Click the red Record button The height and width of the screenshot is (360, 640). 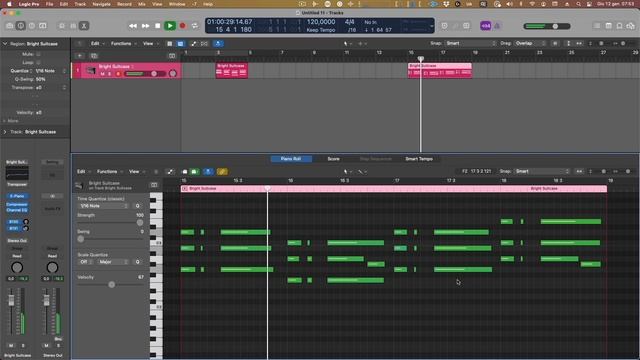[x=182, y=26]
